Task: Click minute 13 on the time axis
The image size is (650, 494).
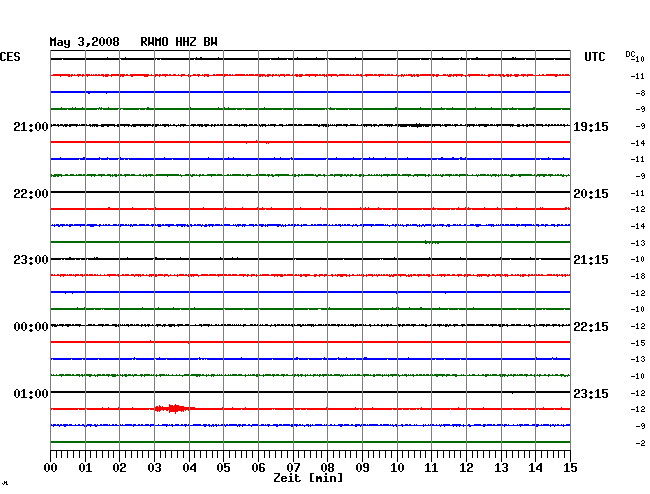Action: (x=501, y=468)
